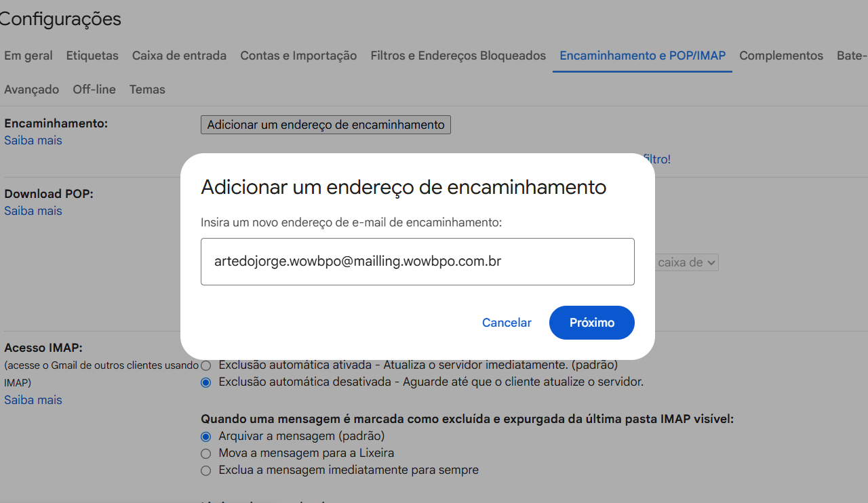Open Saiba mais link under Acesso IMAP
The width and height of the screenshot is (868, 503).
[x=33, y=400]
